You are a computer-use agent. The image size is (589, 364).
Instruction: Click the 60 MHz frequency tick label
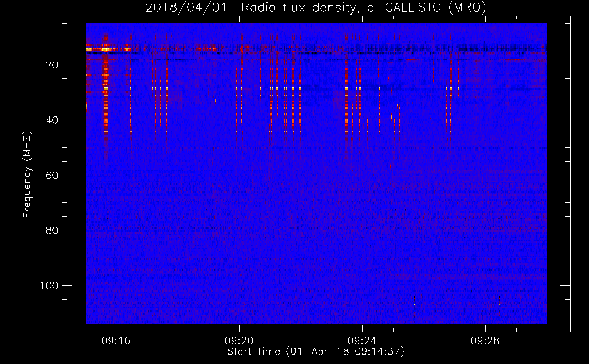tap(52, 175)
